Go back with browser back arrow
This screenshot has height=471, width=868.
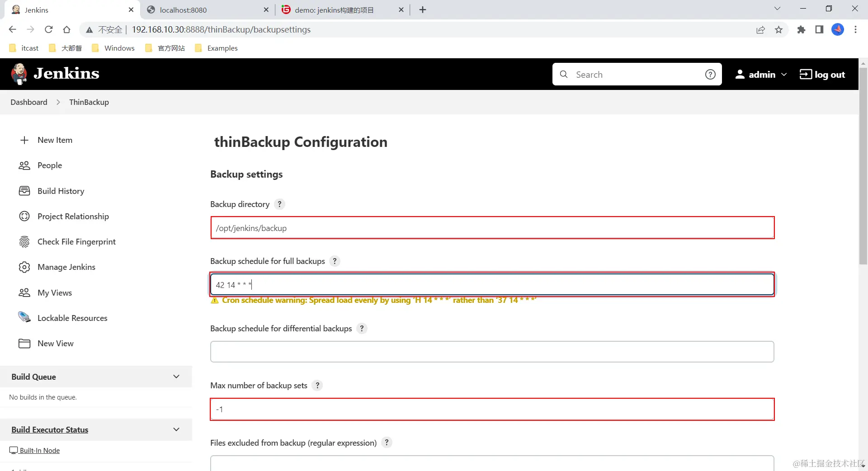click(12, 29)
